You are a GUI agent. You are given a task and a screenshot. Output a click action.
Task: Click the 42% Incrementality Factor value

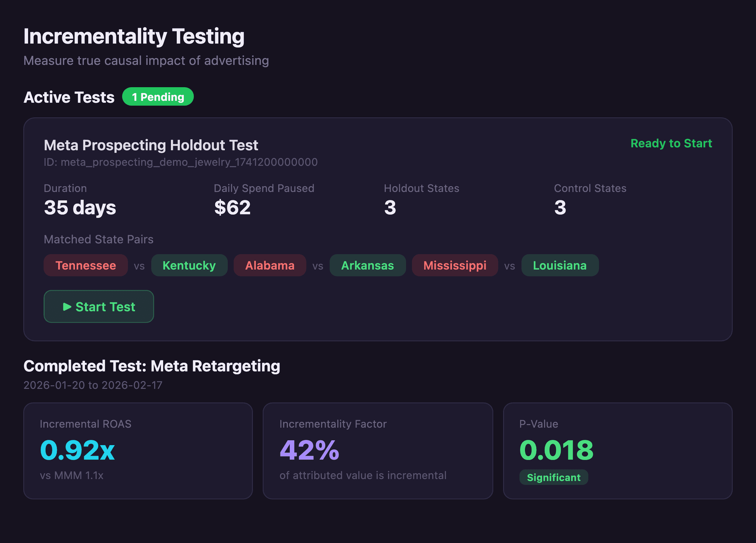[x=309, y=450]
